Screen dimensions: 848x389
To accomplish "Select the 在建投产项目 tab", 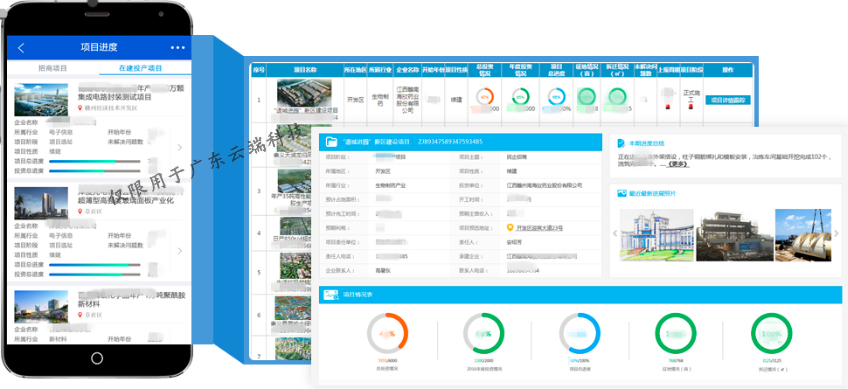I will tap(140, 68).
